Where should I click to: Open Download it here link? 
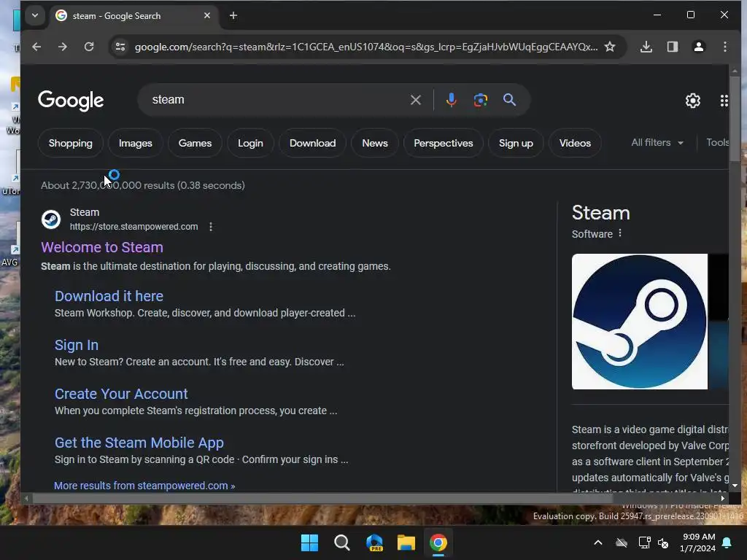pos(109,296)
